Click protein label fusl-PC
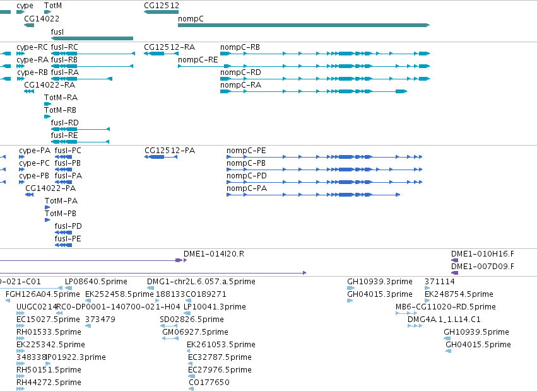 [68, 151]
